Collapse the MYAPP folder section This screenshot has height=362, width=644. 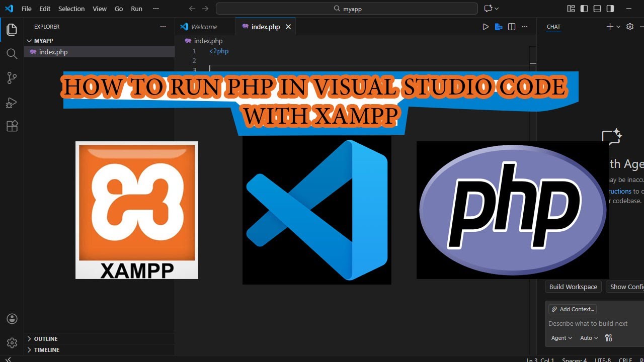point(99,41)
